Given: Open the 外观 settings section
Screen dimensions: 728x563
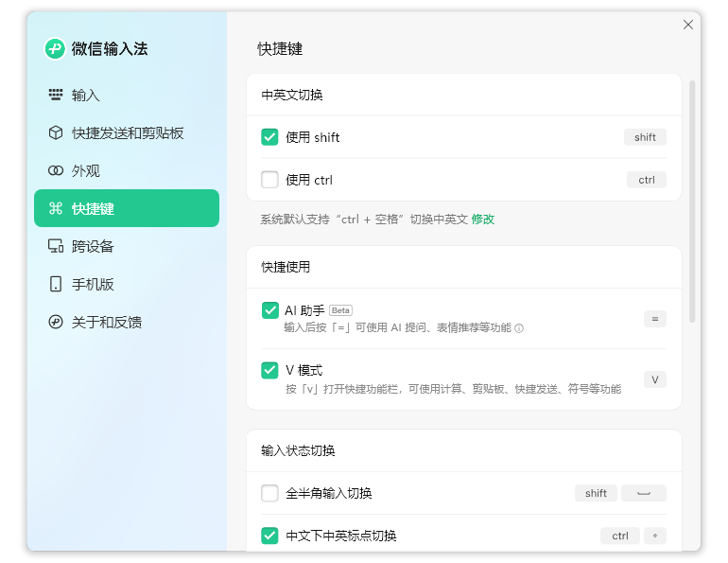Looking at the screenshot, I should coord(86,170).
